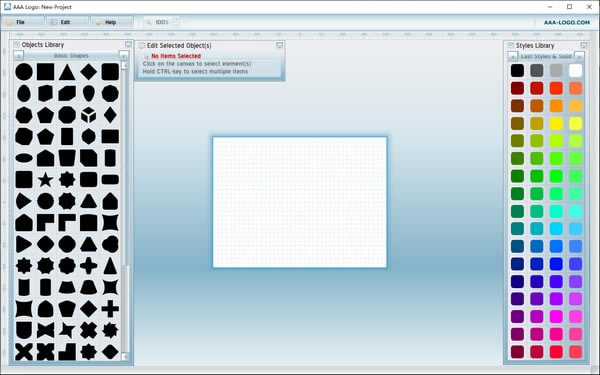Select the five-pointed star shape
The width and height of the screenshot is (600, 375).
pyautogui.click(x=45, y=179)
